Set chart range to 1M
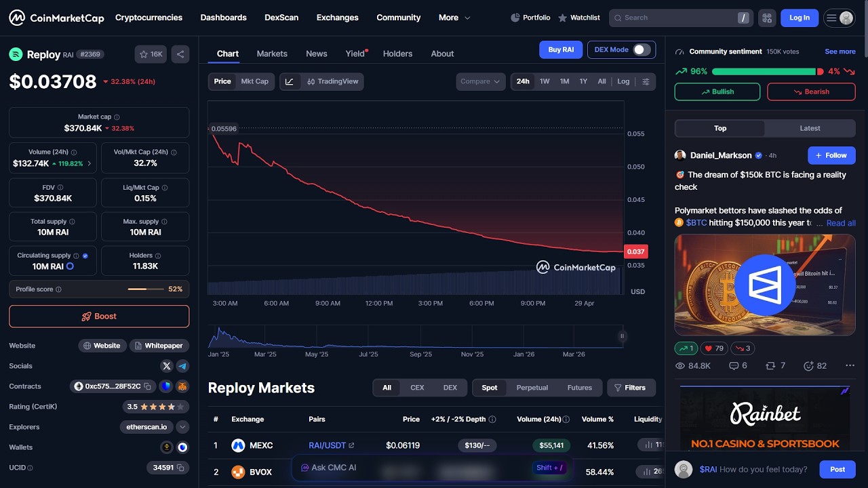Image resolution: width=868 pixels, height=488 pixels. point(564,81)
